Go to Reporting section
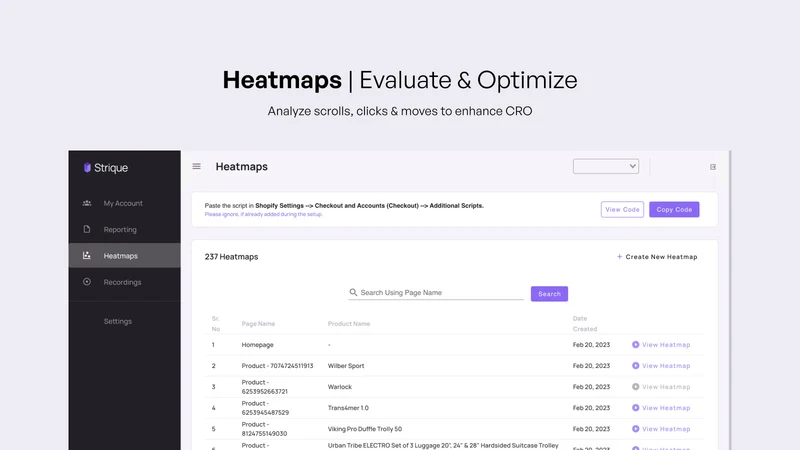 [124, 230]
